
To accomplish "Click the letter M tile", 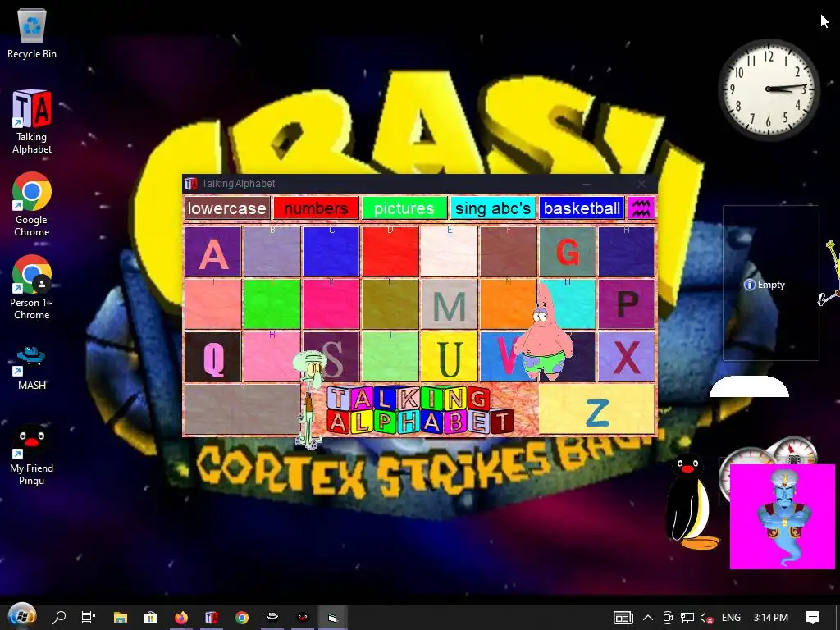I will click(449, 304).
